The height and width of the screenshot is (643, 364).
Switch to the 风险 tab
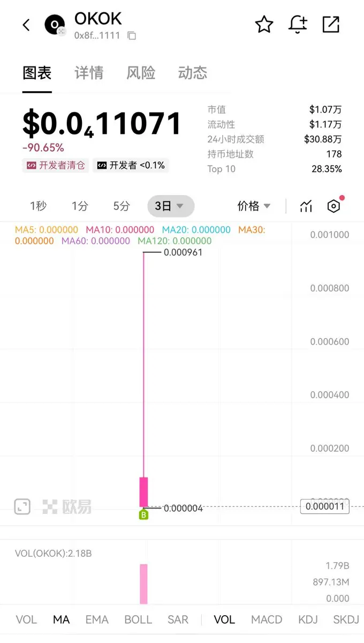[x=141, y=73]
